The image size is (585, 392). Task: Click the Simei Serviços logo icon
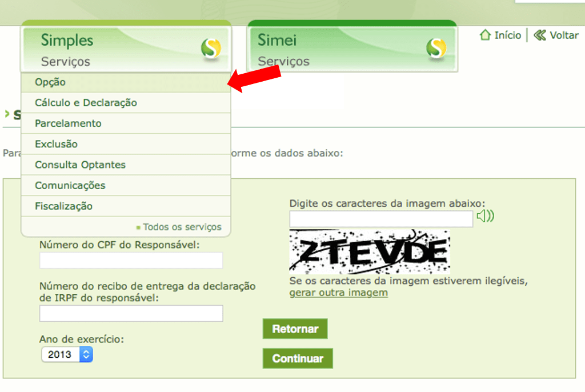click(x=436, y=49)
